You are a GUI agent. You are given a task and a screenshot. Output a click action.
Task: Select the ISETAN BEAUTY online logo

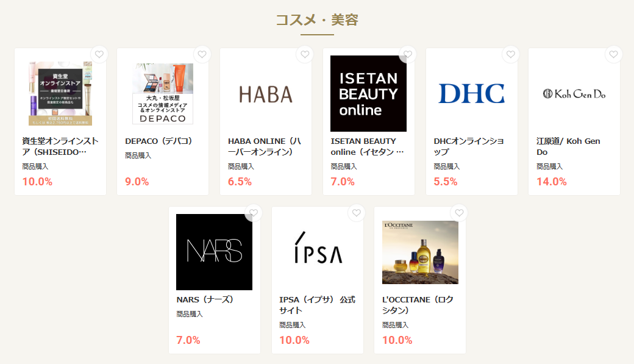point(368,93)
